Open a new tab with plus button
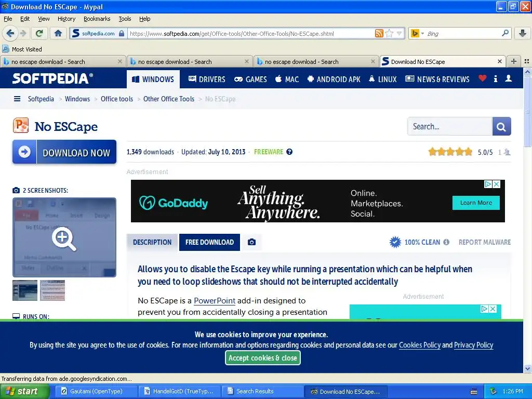The width and height of the screenshot is (532, 399). pyautogui.click(x=514, y=61)
